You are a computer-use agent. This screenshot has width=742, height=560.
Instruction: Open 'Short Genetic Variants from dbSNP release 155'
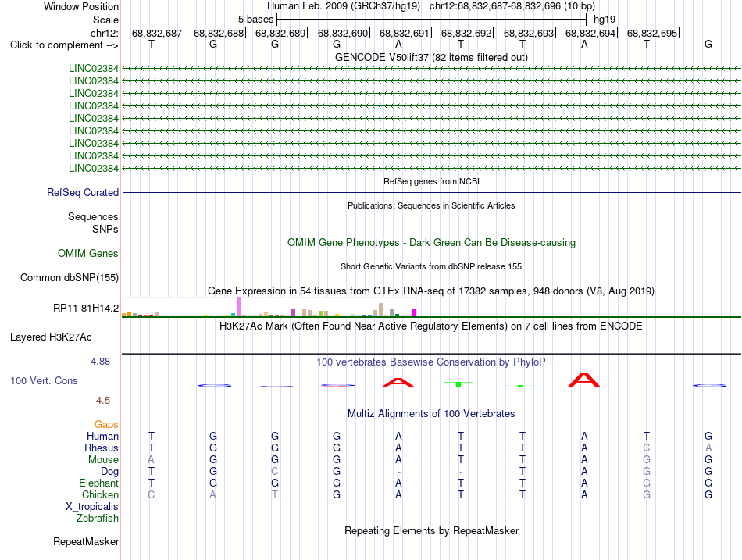click(x=431, y=266)
